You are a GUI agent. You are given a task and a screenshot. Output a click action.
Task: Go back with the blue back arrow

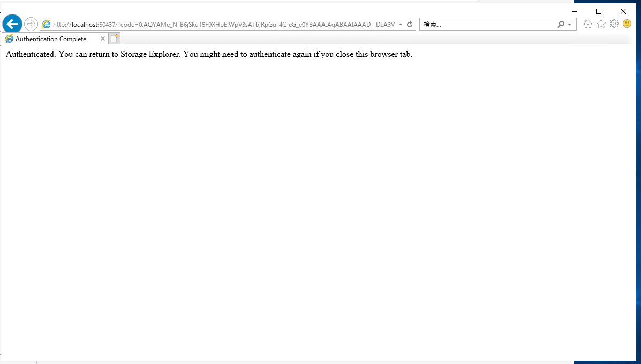tap(12, 24)
